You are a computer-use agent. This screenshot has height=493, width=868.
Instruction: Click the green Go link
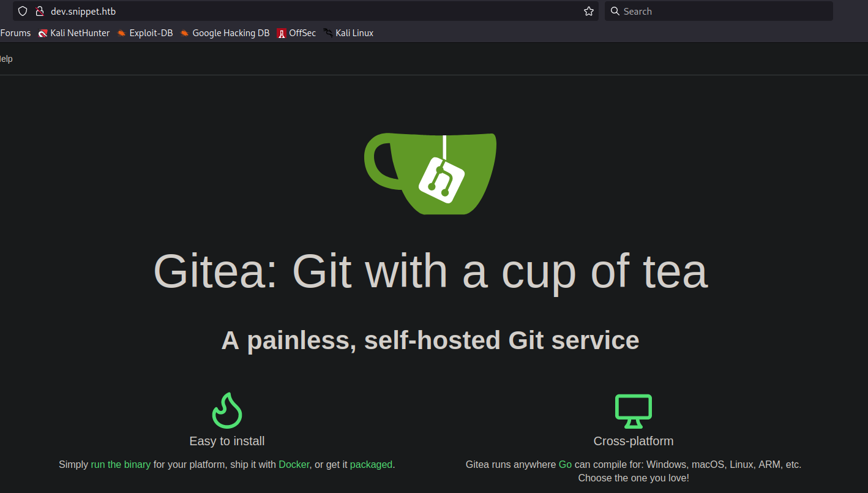pyautogui.click(x=565, y=464)
